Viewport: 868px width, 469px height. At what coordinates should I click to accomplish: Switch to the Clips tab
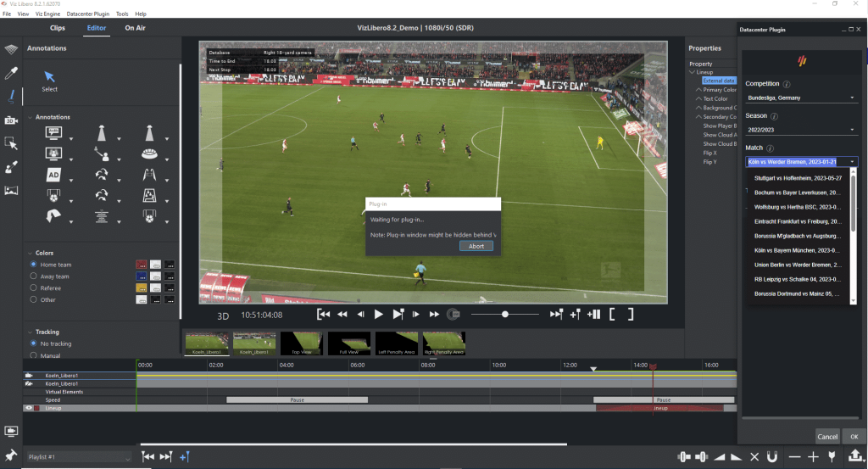pos(57,28)
